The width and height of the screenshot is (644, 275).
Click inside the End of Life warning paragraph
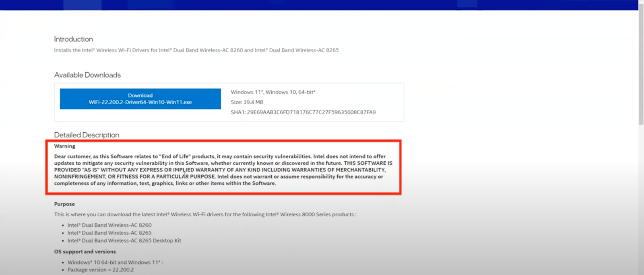coord(223,170)
